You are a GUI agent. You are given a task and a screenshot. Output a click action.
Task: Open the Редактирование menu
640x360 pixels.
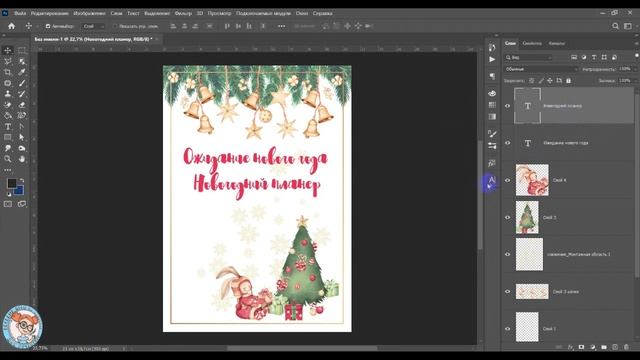(49, 13)
